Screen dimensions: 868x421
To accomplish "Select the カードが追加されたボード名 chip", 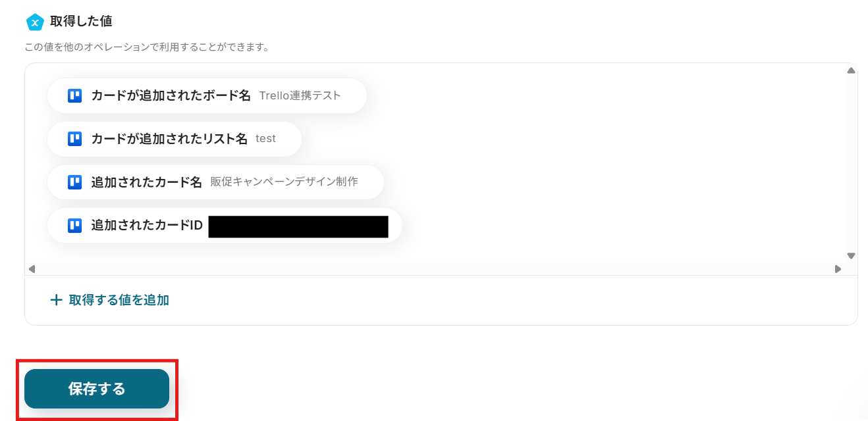I will [207, 95].
